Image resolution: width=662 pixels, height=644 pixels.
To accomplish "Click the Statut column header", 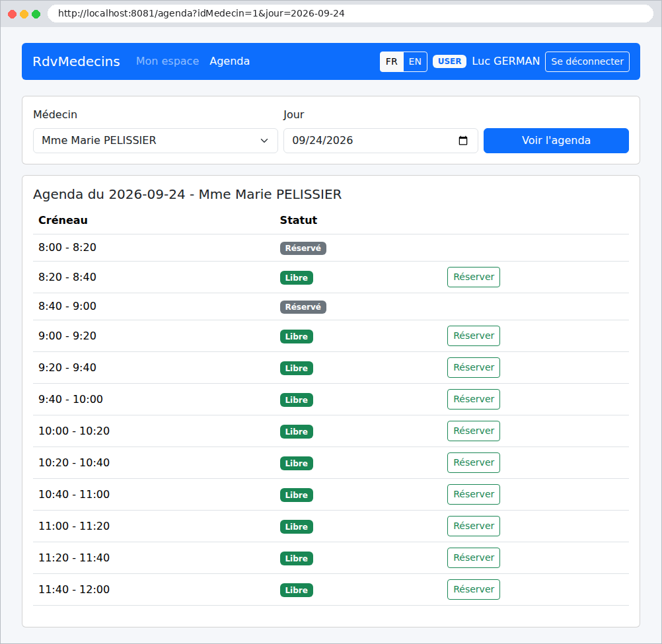I will 299,221.
